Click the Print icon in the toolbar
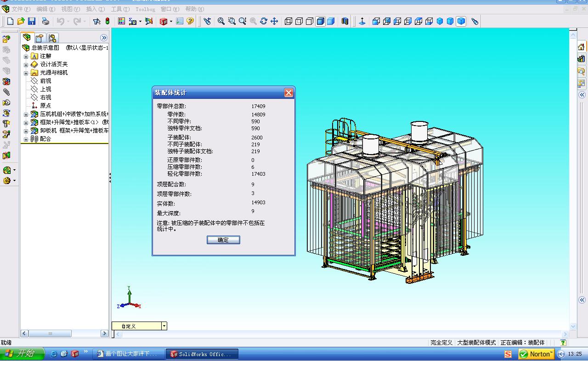Image resolution: width=588 pixels, height=368 pixels. pyautogui.click(x=45, y=21)
